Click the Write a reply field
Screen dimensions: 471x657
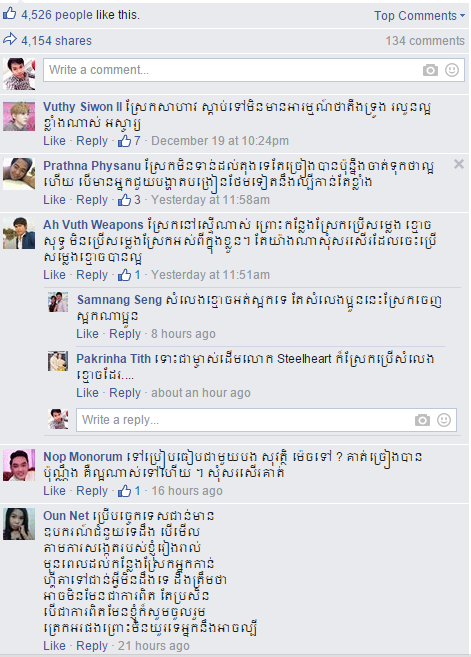click(266, 420)
